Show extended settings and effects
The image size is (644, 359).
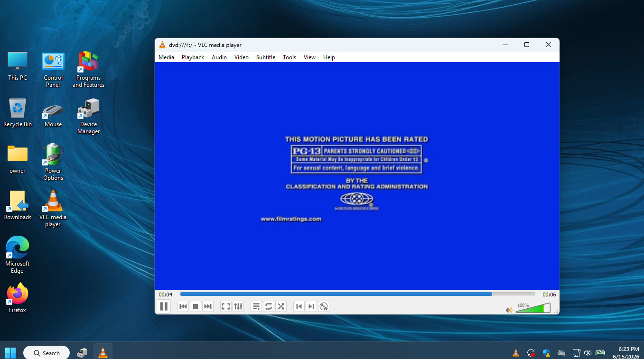click(238, 306)
